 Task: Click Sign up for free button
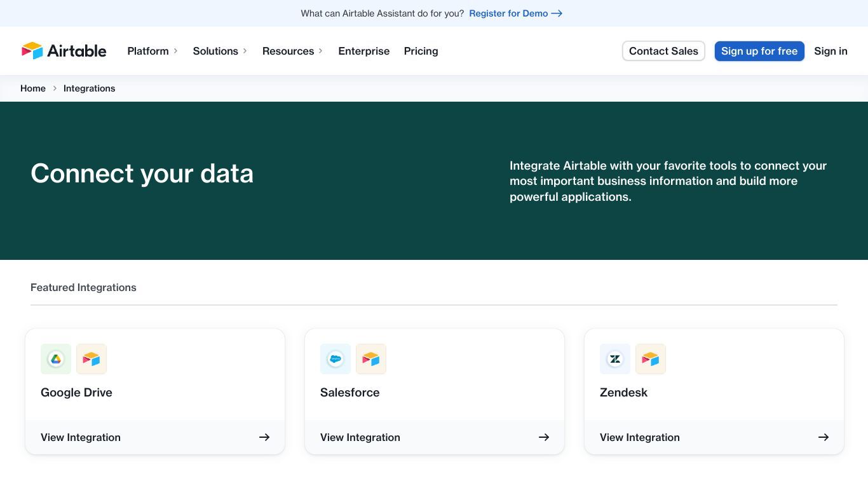pyautogui.click(x=759, y=51)
